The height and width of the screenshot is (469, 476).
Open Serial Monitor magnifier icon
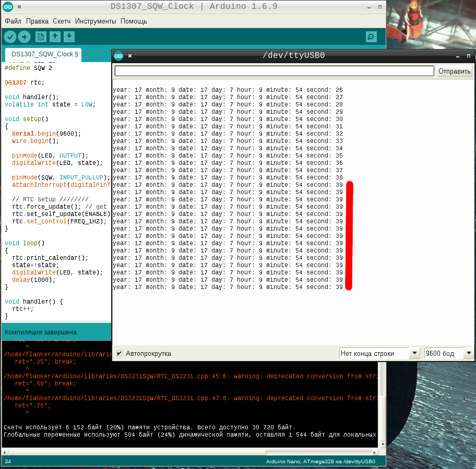click(371, 37)
